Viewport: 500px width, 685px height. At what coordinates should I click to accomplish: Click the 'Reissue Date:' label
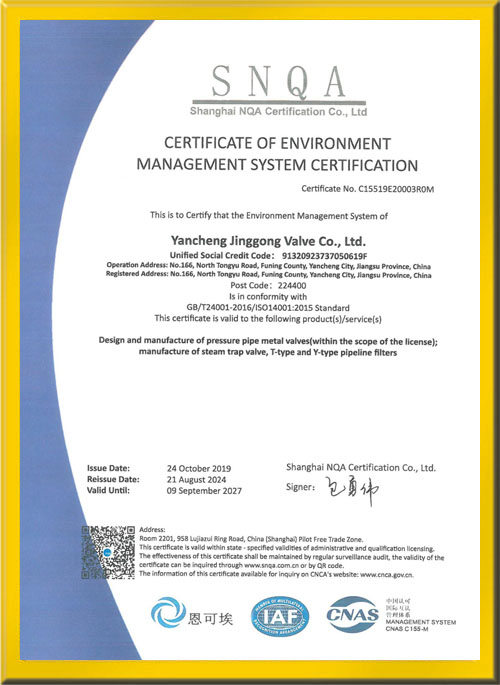[x=113, y=479]
